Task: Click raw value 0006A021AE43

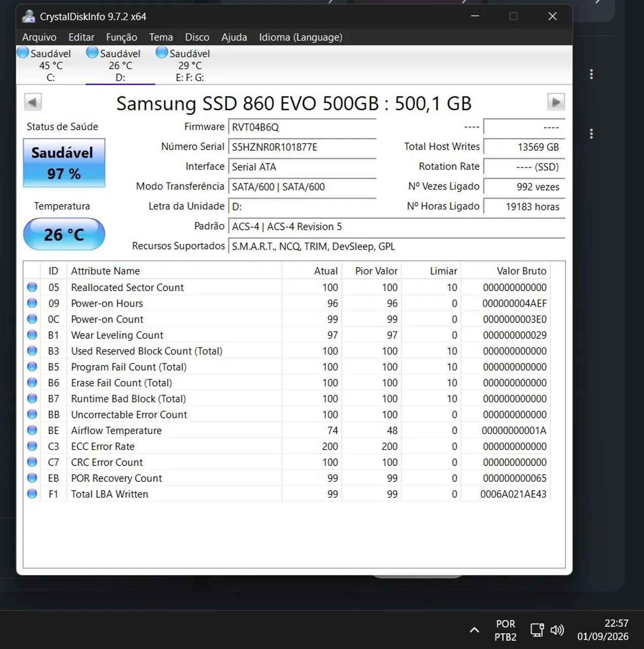Action: click(513, 494)
